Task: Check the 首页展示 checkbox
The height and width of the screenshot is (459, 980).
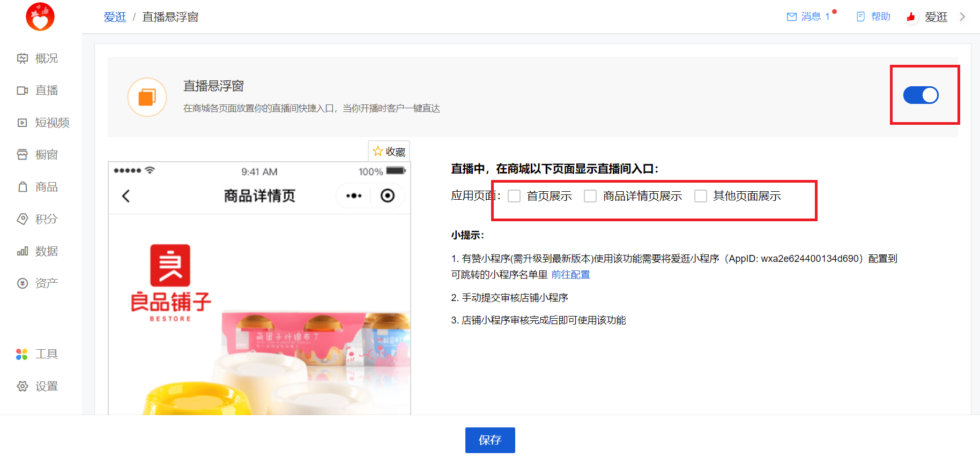Action: (514, 196)
